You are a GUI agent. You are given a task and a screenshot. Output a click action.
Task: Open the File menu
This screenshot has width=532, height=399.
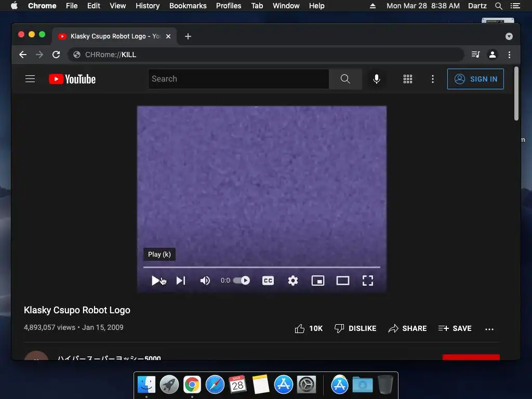coord(72,6)
